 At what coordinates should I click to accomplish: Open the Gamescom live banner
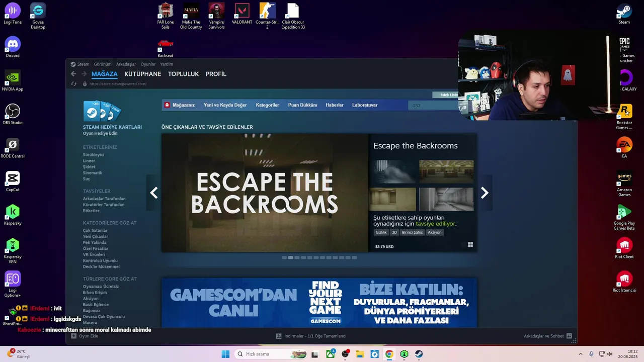click(x=319, y=303)
